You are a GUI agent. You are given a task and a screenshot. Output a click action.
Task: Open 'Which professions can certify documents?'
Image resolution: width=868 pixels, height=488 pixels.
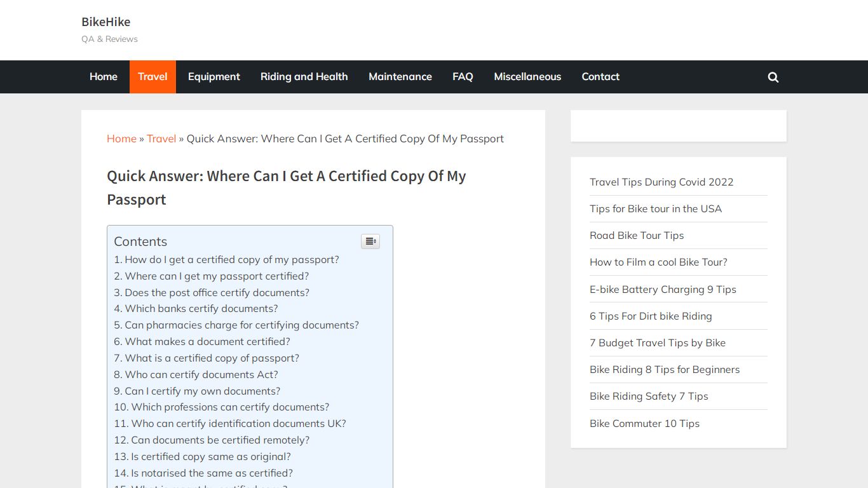coord(222,407)
